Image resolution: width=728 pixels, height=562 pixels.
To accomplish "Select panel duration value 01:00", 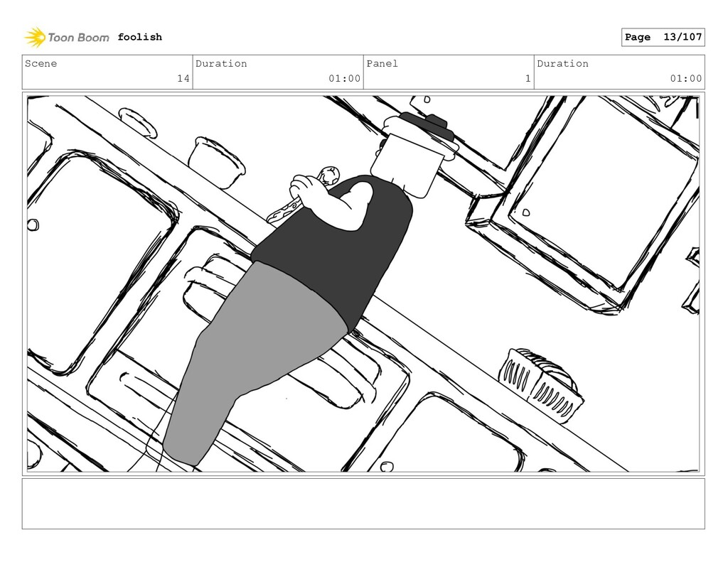I will [x=686, y=78].
